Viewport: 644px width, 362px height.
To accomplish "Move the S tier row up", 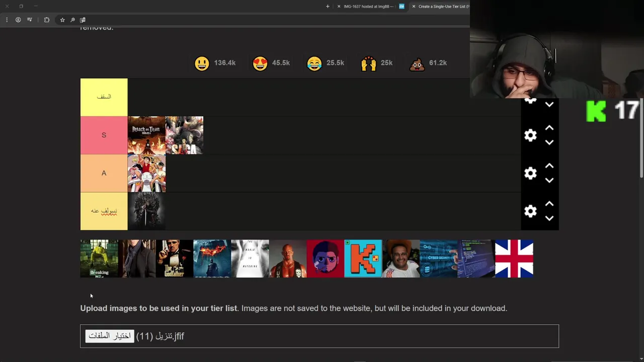I will click(549, 128).
